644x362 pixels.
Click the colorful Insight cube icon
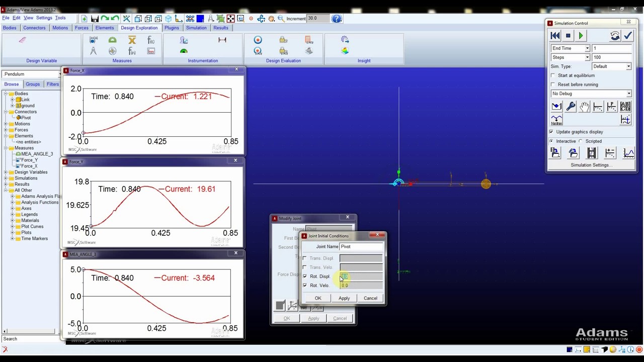click(x=345, y=51)
